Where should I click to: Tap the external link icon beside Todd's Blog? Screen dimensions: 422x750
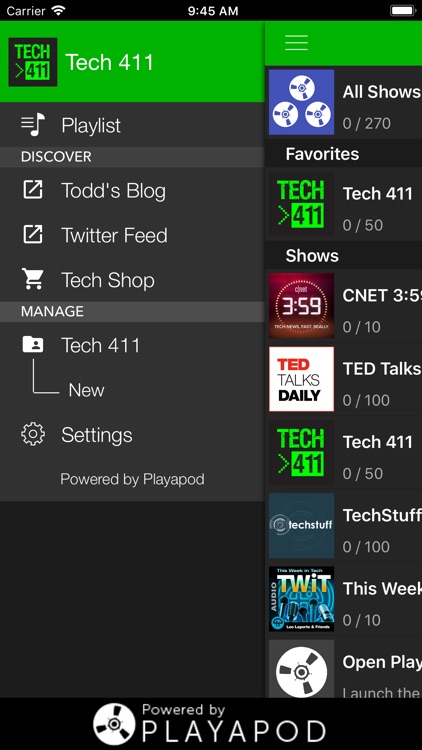tap(33, 190)
